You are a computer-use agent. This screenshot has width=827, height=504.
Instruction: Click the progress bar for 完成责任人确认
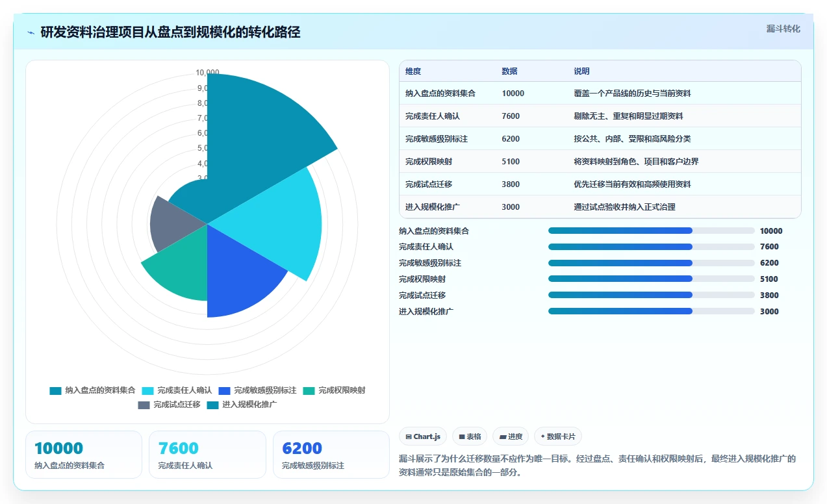[652, 247]
